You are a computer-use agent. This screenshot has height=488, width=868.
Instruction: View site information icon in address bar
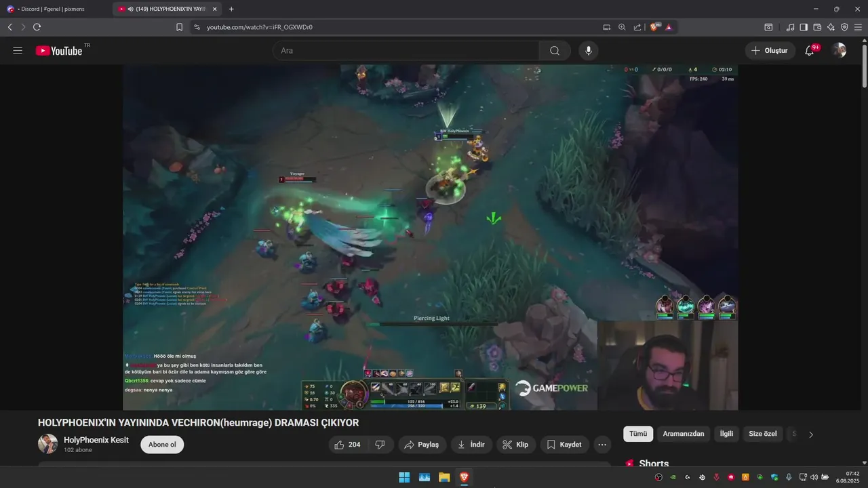point(197,27)
